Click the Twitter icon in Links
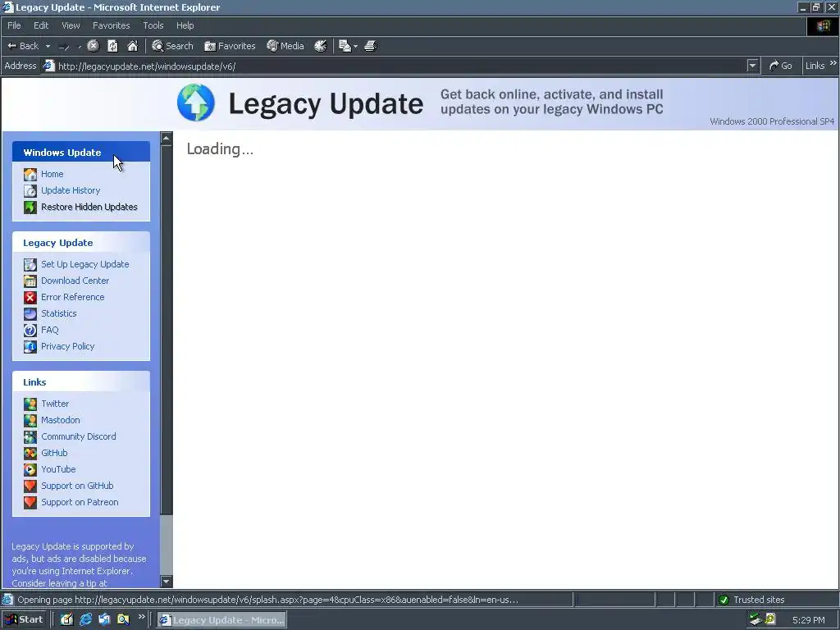Screen dimensions: 840x630 [x=30, y=404]
